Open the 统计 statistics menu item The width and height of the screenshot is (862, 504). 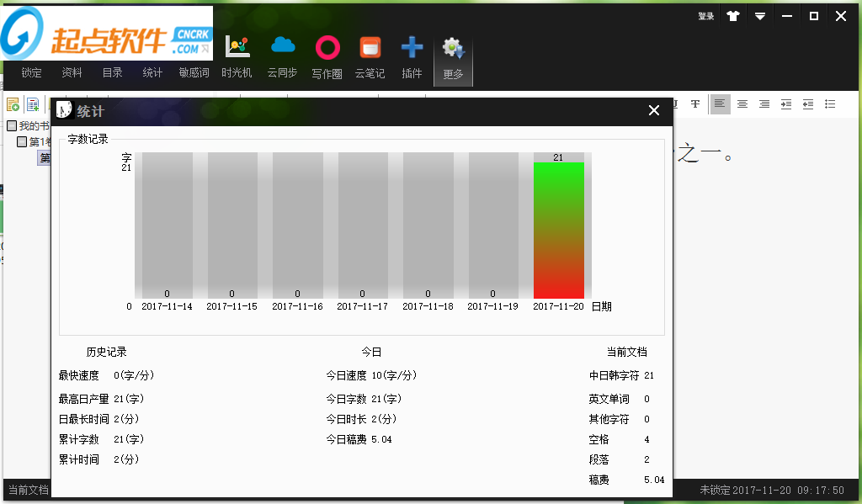(152, 73)
